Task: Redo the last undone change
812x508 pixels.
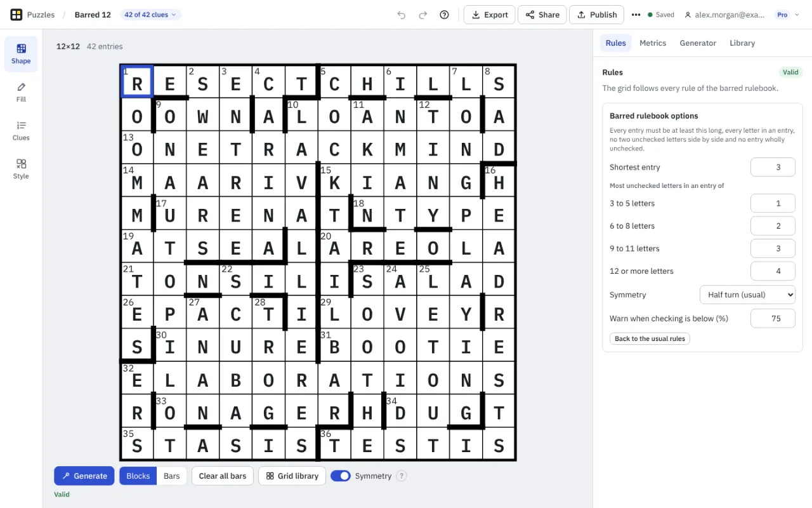Action: pyautogui.click(x=423, y=15)
